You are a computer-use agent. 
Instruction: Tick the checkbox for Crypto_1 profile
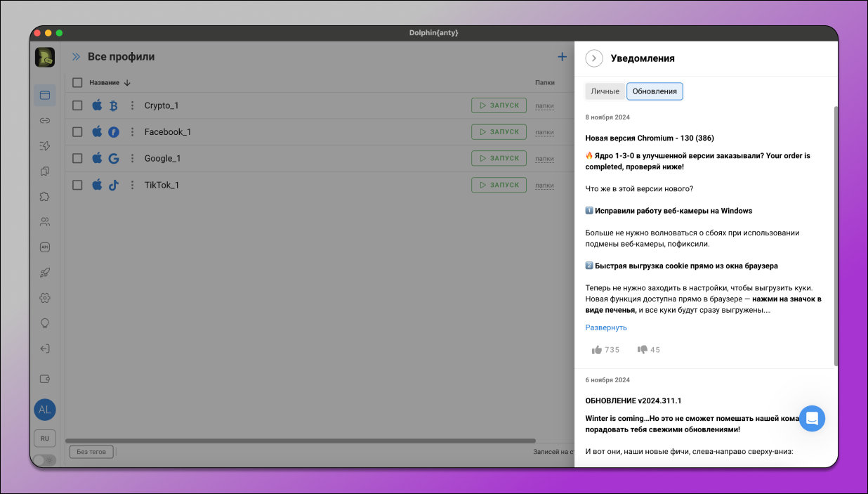coord(78,105)
